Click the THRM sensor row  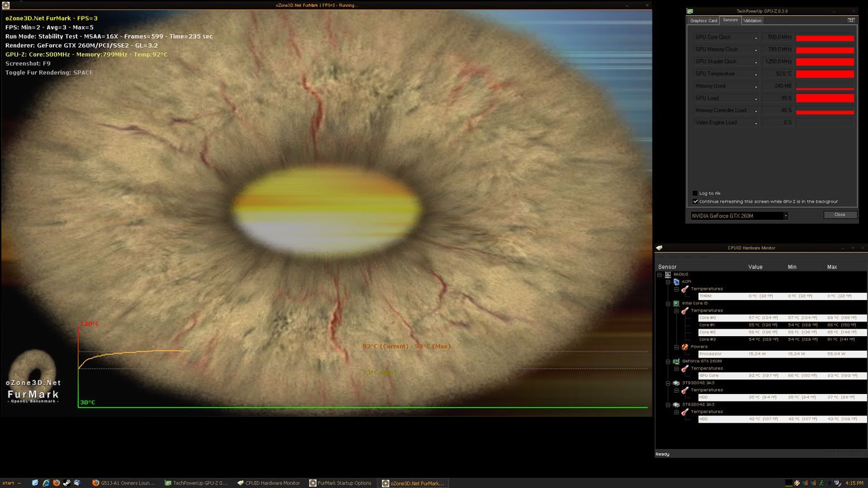click(782, 296)
